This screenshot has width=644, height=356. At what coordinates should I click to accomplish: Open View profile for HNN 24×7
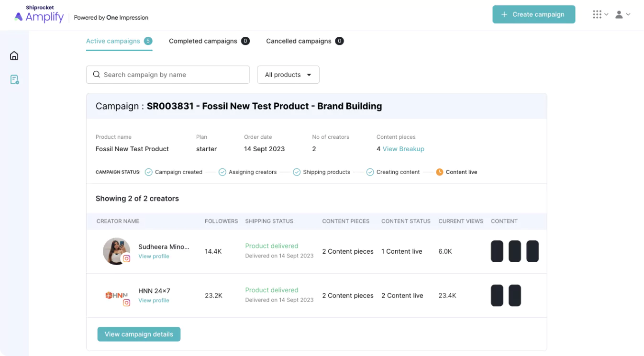(x=154, y=300)
